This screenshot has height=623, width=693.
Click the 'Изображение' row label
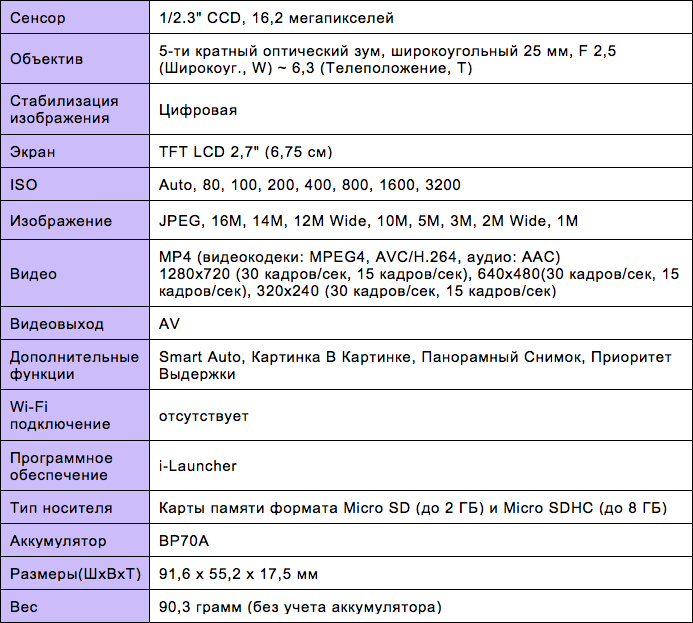pos(61,221)
